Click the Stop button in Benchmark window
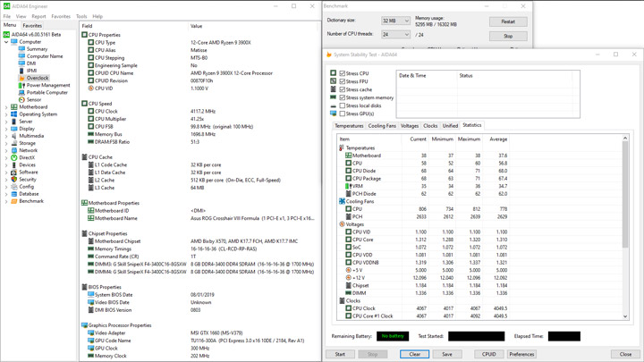This screenshot has height=362, width=644. pyautogui.click(x=508, y=36)
